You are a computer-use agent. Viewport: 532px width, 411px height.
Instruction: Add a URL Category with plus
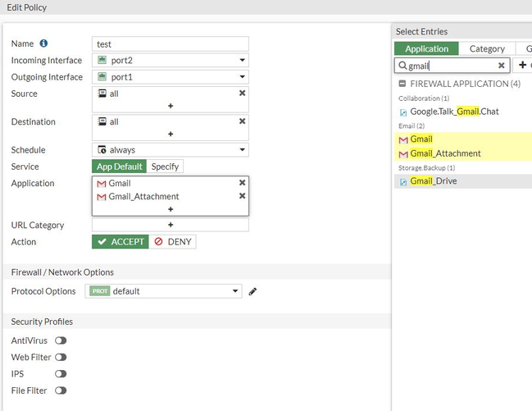[171, 225]
